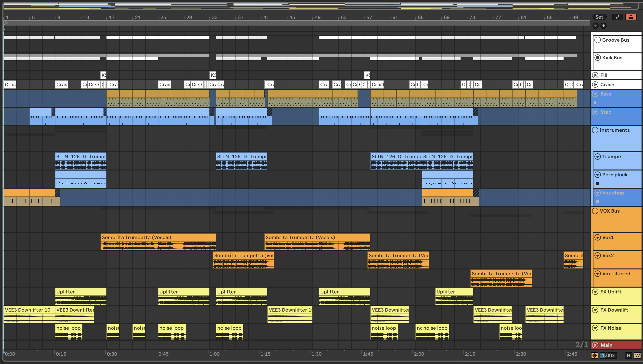Collapse the FX Noise track

[595, 328]
